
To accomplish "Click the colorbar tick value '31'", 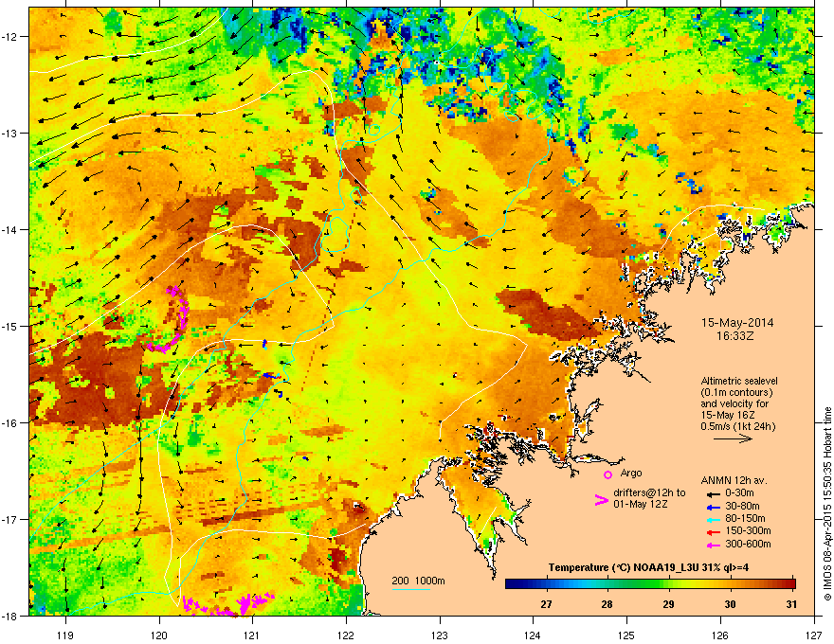I will pos(791,604).
